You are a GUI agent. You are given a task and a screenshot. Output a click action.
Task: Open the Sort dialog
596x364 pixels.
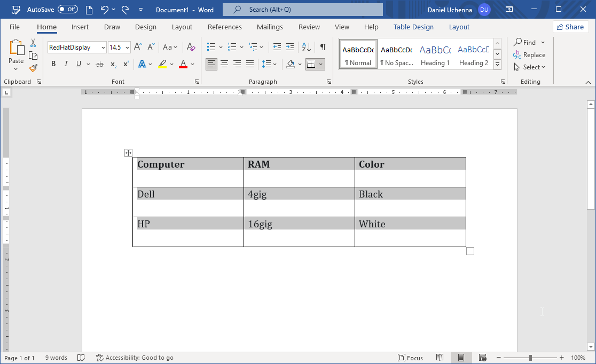[x=307, y=47]
